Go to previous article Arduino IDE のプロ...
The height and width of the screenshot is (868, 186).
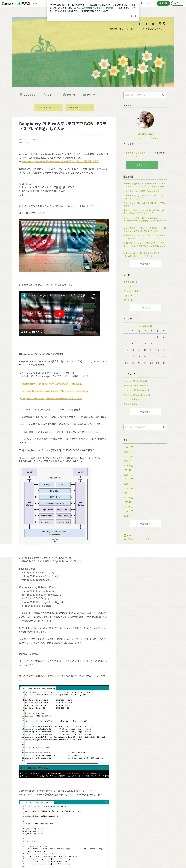tap(47, 107)
